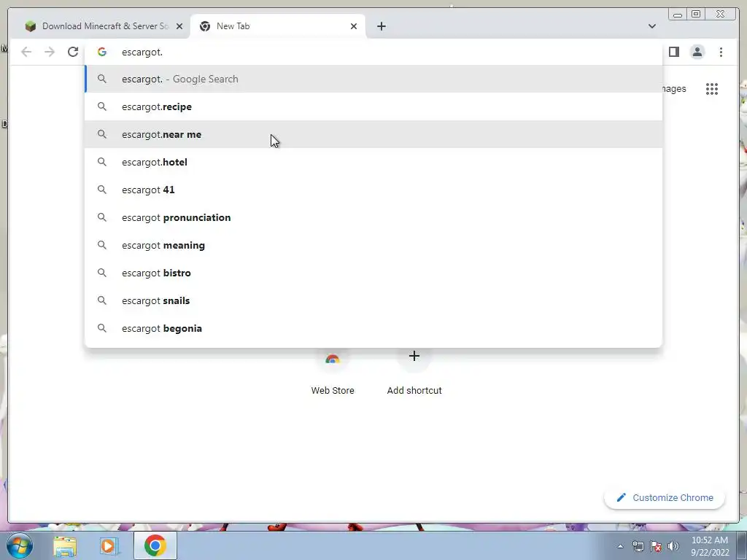Click the Customize Chrome button
The height and width of the screenshot is (560, 747).
tap(665, 497)
